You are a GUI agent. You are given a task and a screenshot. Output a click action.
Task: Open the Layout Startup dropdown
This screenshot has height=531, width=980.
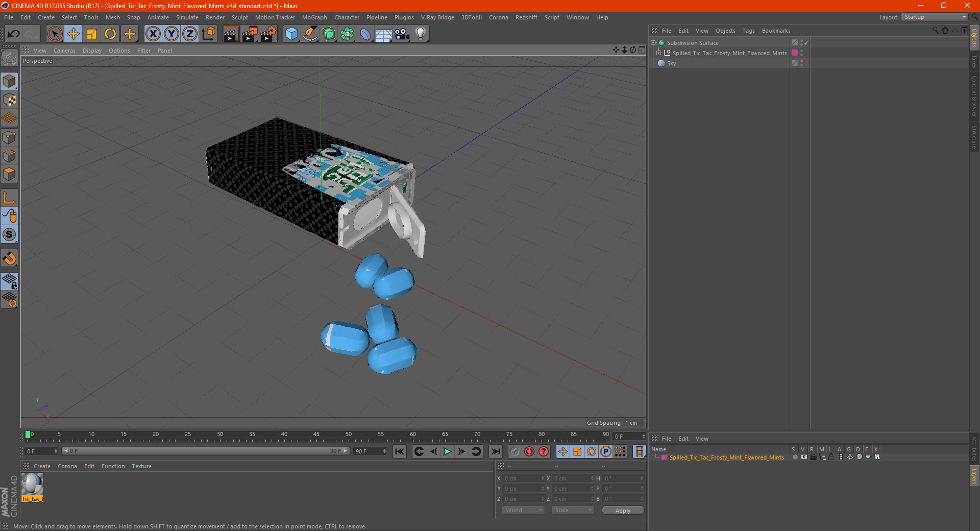click(x=935, y=17)
